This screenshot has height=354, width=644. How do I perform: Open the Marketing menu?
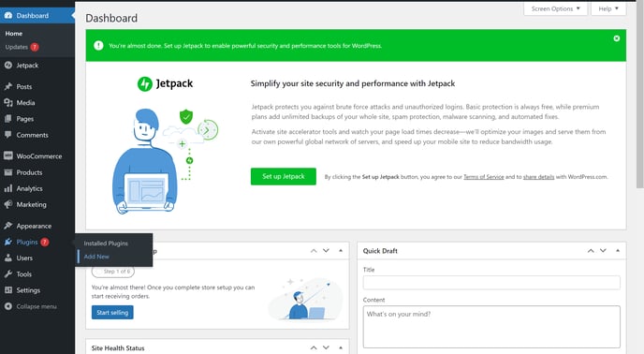point(37,204)
